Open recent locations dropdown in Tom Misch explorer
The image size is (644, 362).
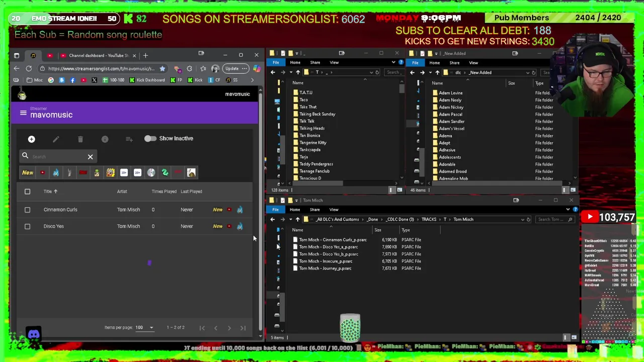(x=290, y=219)
